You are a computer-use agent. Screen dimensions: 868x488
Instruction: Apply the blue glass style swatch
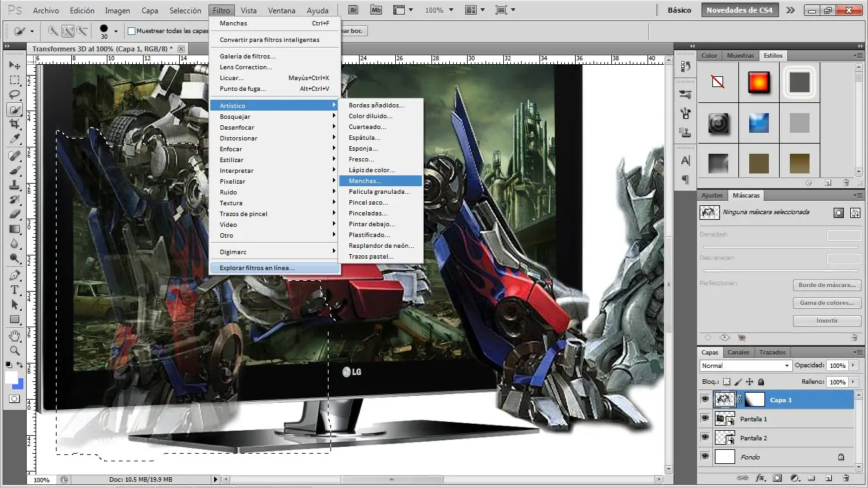click(759, 123)
